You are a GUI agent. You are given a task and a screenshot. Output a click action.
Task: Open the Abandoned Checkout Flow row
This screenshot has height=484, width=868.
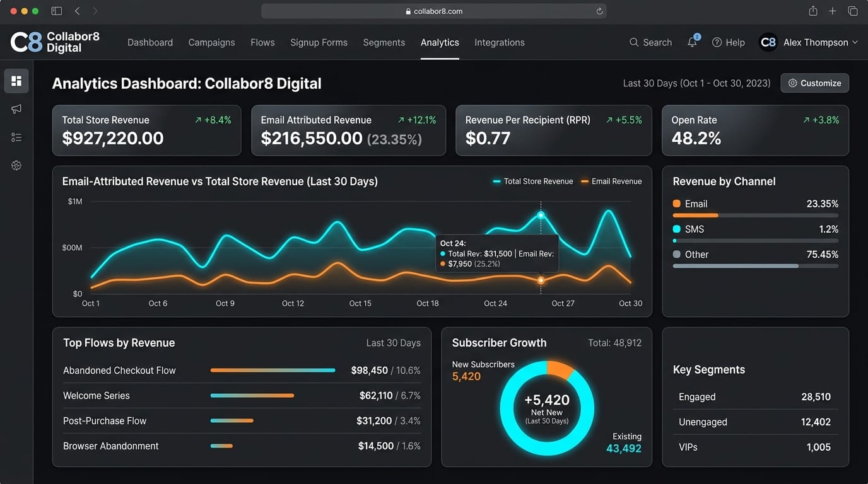click(242, 371)
